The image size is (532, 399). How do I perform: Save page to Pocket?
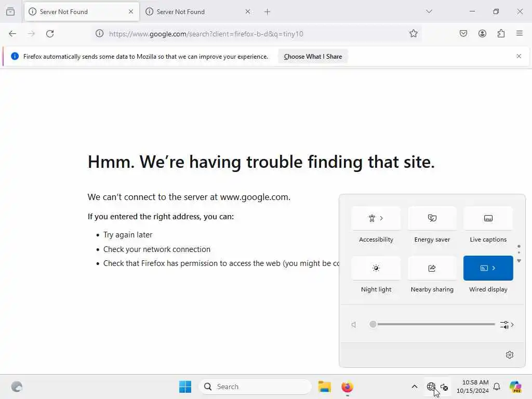[x=463, y=34]
